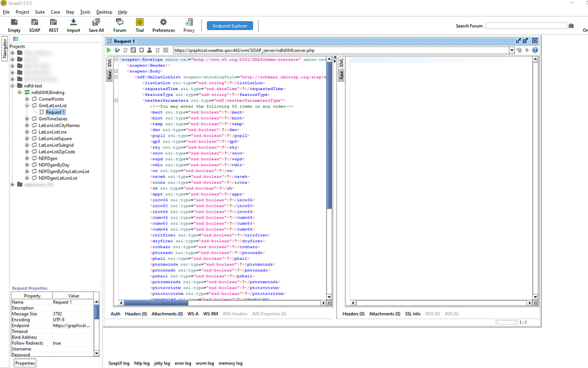The image size is (588, 368).
Task: Switch to the Raw request view tab
Action: tap(109, 75)
